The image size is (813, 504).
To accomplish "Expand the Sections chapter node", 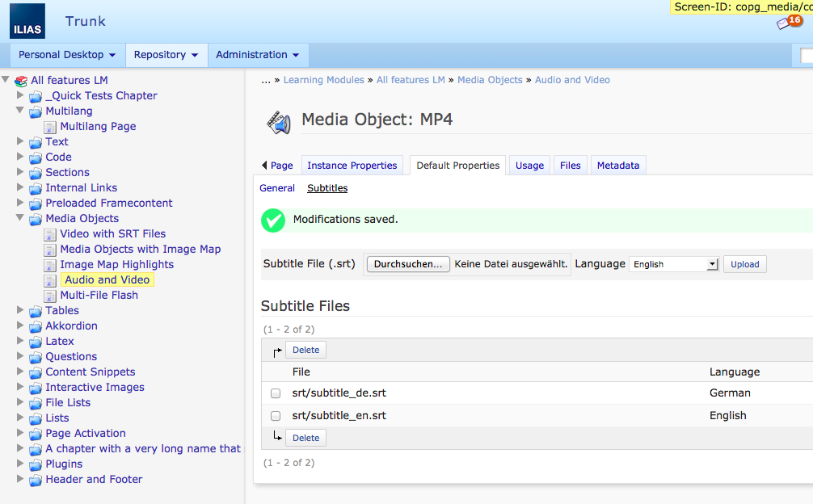I will coord(20,172).
